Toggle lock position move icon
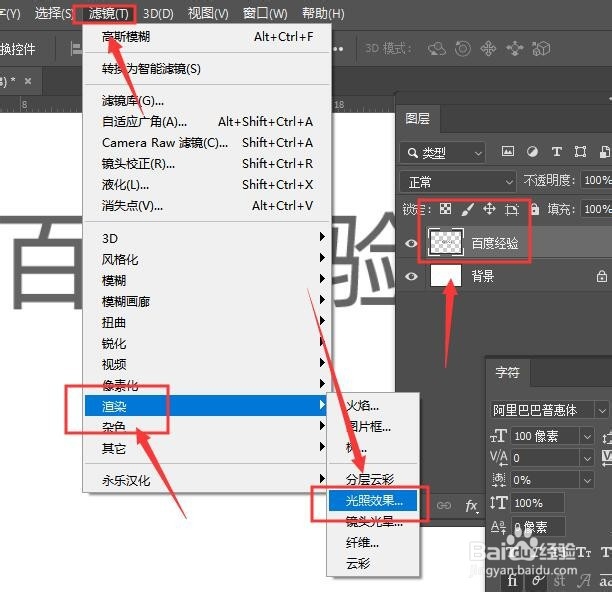Viewport: 612px width, 592px height. pyautogui.click(x=489, y=209)
